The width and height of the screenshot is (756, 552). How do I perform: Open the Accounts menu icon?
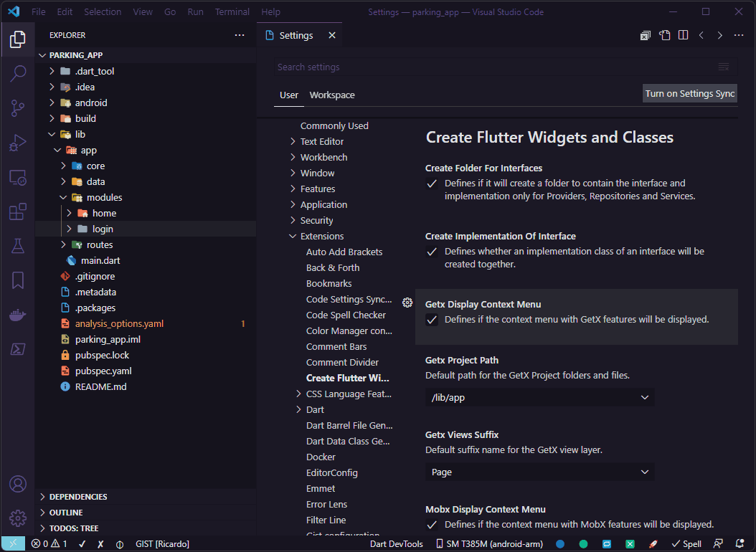click(18, 484)
